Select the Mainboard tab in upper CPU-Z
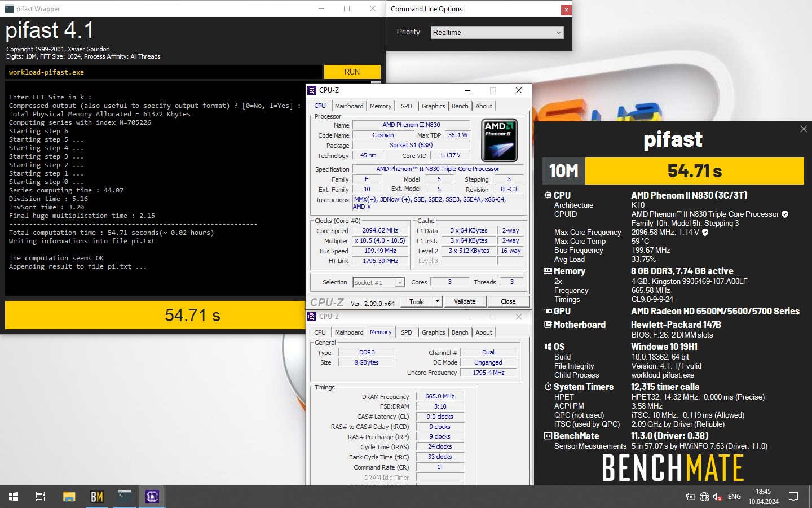812x508 pixels. tap(349, 106)
